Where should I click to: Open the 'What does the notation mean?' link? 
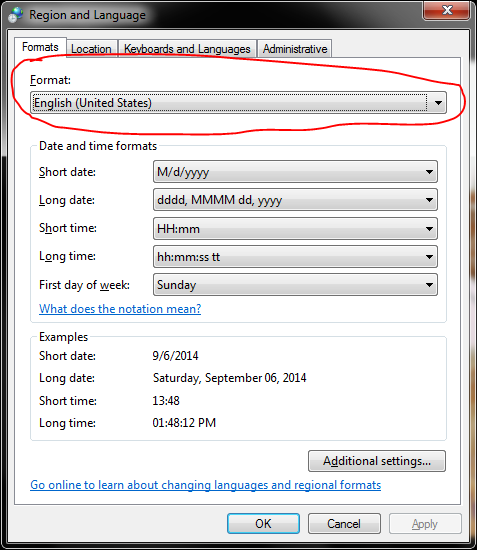(x=120, y=309)
